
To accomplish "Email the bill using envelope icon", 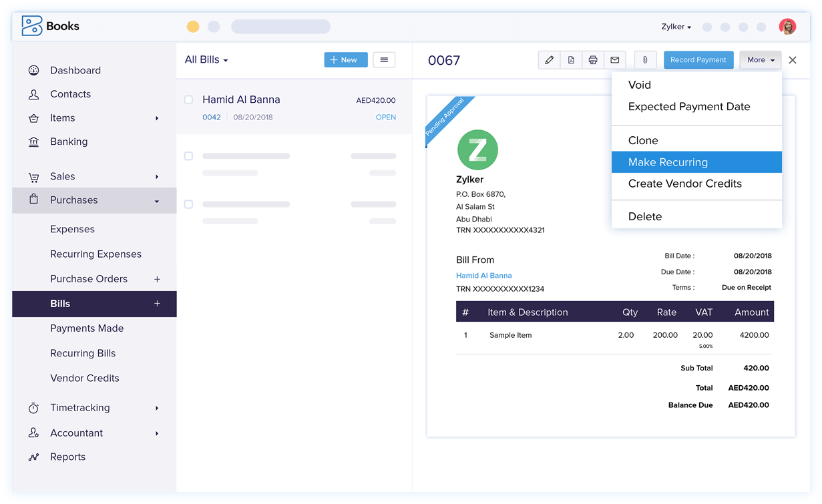I will (615, 60).
